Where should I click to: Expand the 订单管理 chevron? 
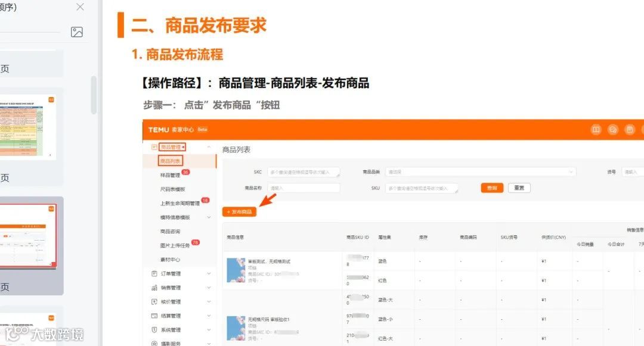click(209, 273)
